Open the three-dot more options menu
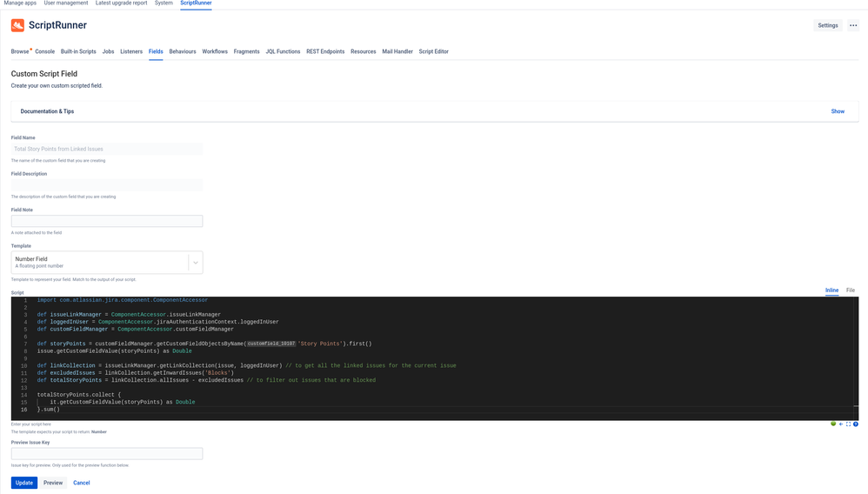Viewport: 868px width, 494px height. click(853, 25)
